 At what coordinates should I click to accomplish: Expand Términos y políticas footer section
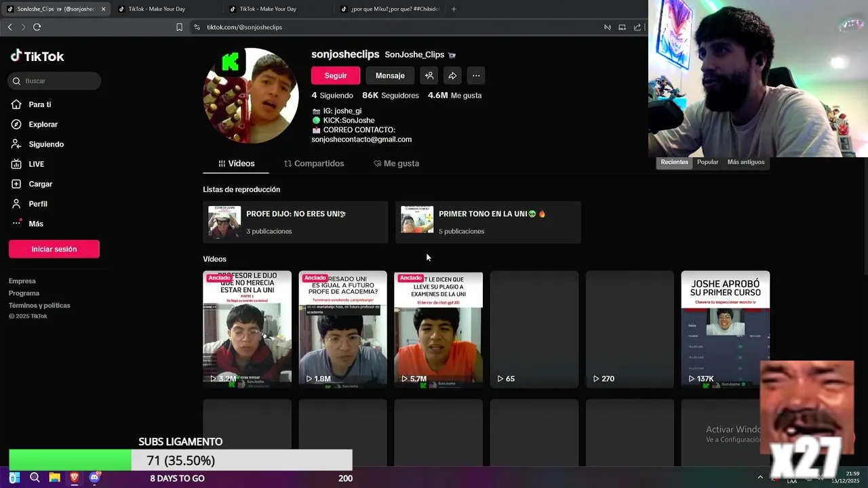coord(39,306)
